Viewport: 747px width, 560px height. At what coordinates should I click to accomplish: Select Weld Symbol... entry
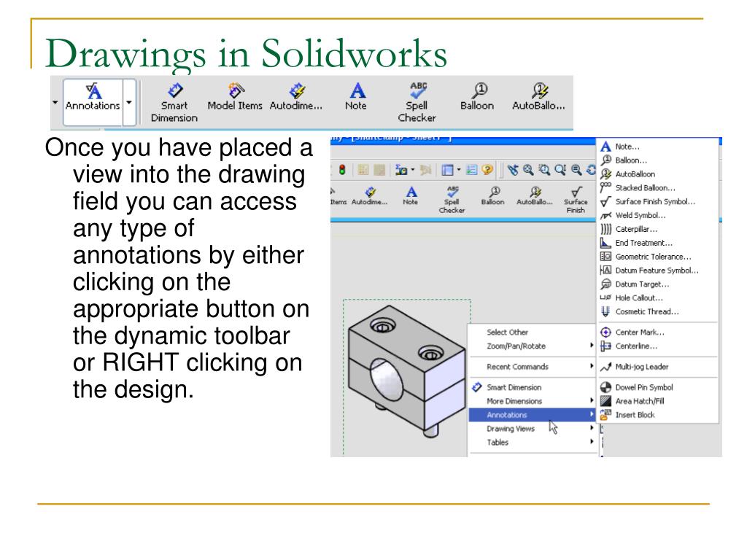(x=658, y=216)
